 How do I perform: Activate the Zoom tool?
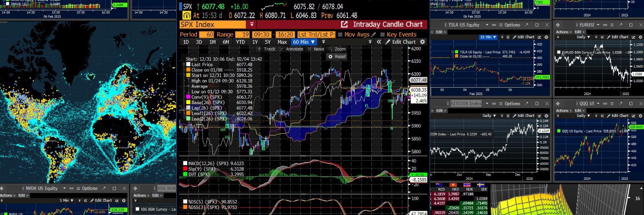tap(336, 49)
